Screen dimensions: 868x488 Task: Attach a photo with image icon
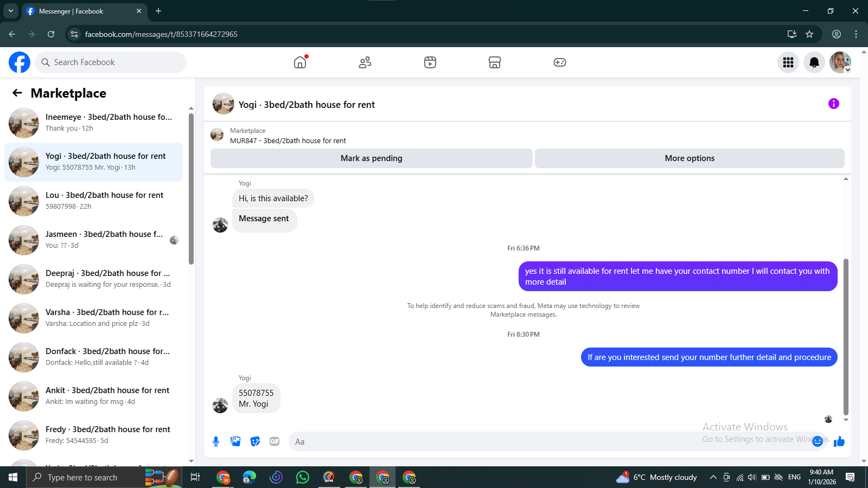tap(235, 441)
